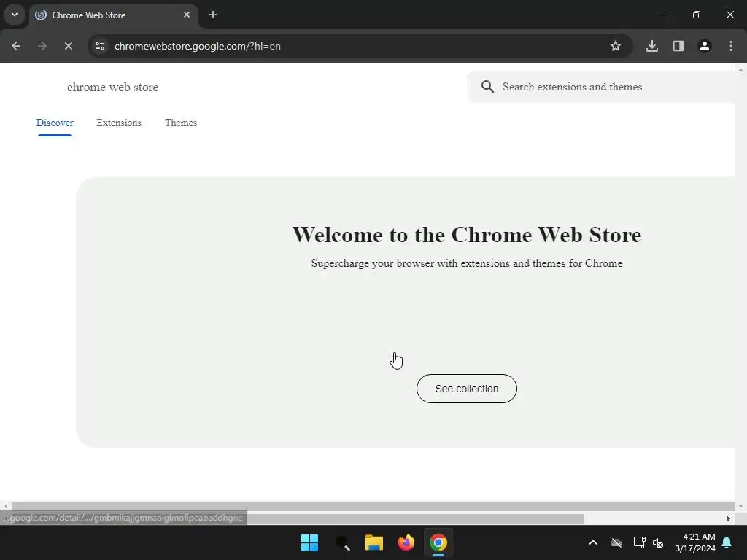The image size is (747, 560).
Task: Click the OneDrive cloud tray icon
Action: coord(616,542)
